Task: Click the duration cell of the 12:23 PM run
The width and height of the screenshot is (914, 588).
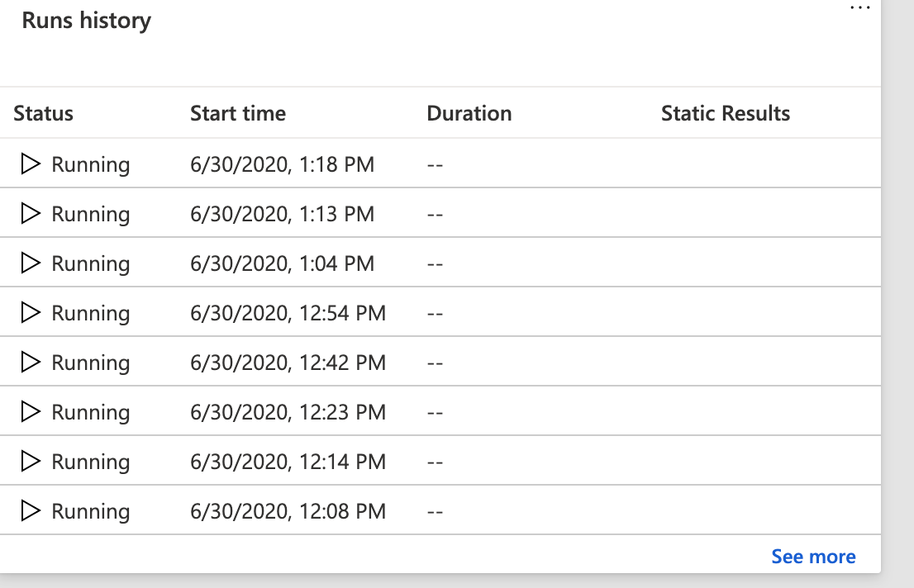Action: 436,412
